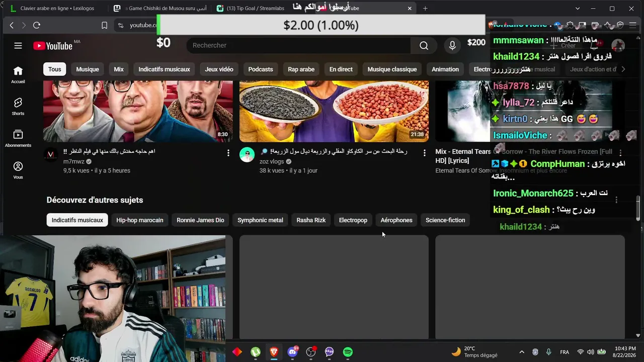Screen dimensions: 644x362
Task: Open the Vous section in sidebar
Action: 18,170
